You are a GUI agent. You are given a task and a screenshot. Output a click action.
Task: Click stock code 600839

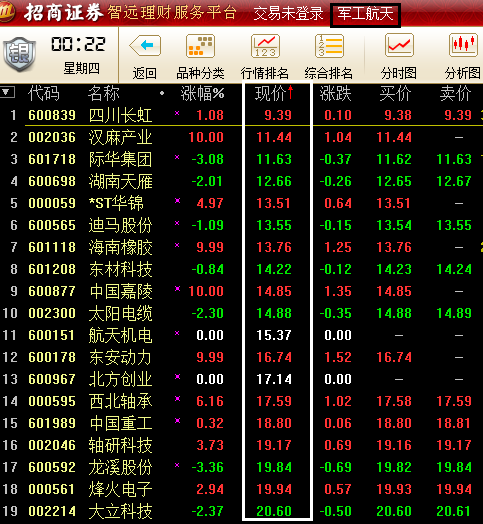coord(52,116)
